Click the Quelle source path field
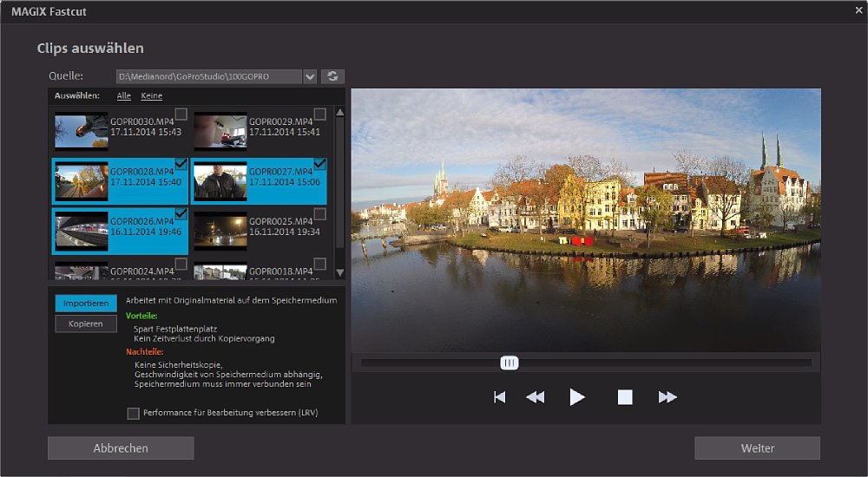The width and height of the screenshot is (868, 477). [208, 76]
